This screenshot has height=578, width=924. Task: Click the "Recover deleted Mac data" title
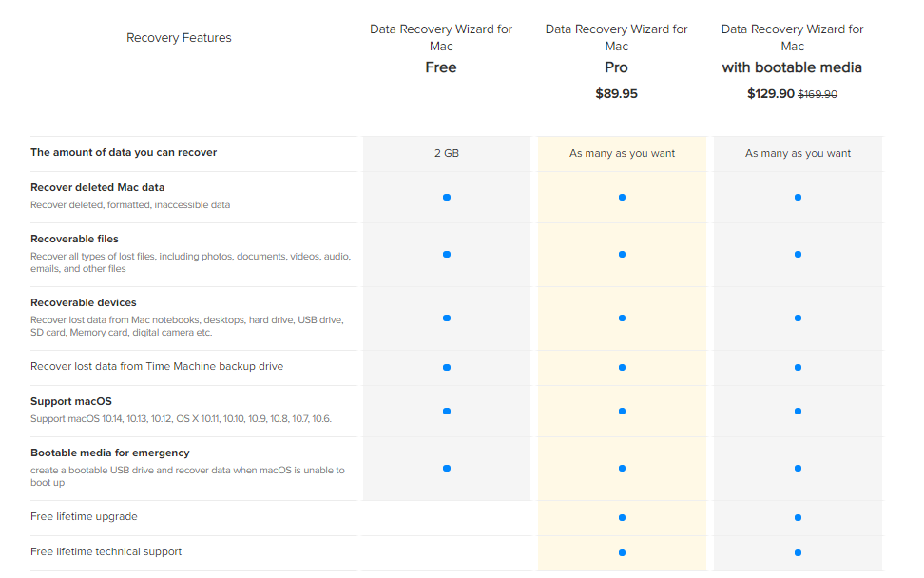point(97,187)
